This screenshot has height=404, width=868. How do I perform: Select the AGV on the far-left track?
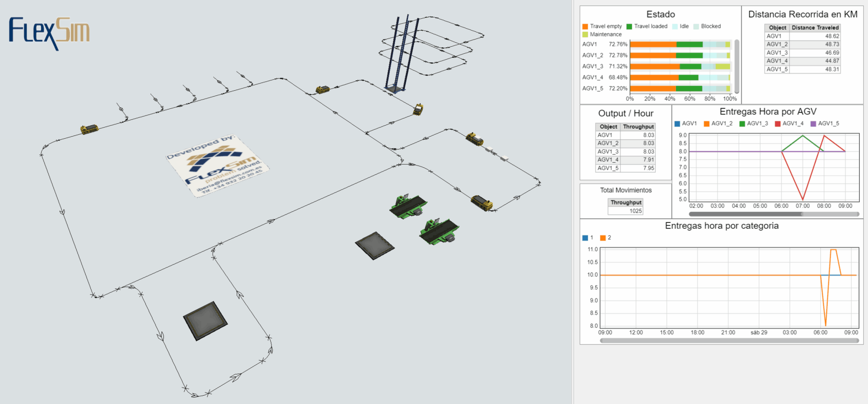(89, 129)
